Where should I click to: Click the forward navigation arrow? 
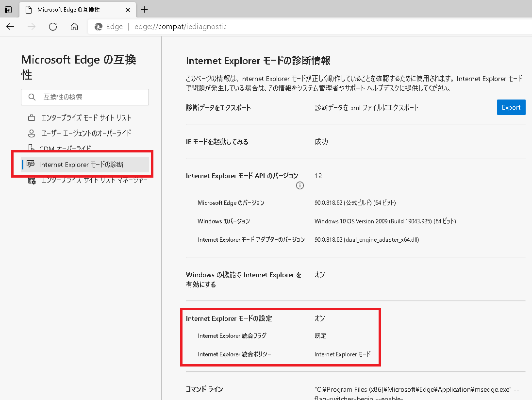click(32, 27)
